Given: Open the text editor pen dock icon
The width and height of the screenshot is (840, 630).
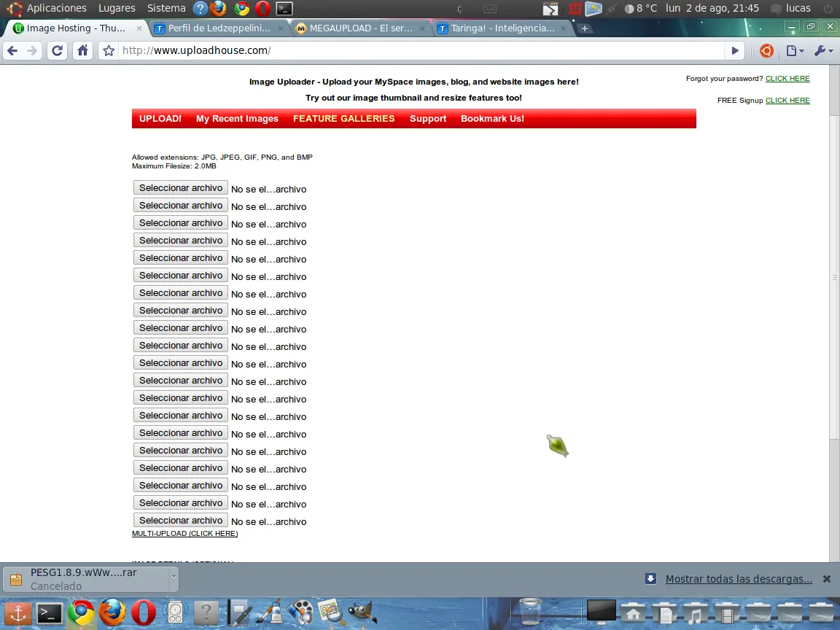Looking at the screenshot, I should coord(239,612).
